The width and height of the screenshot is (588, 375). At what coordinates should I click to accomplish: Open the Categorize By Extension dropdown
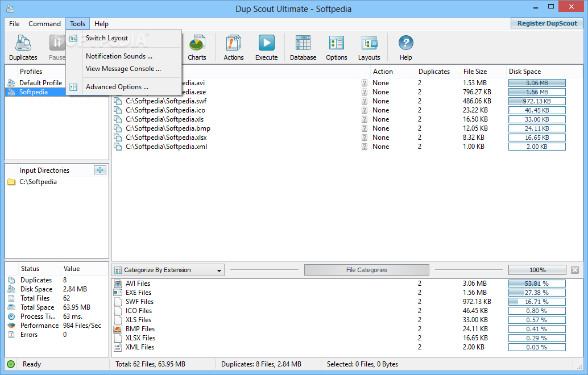coord(168,270)
